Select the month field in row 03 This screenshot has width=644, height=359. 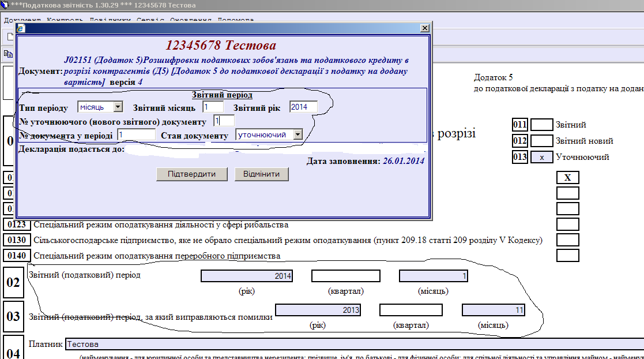click(x=493, y=311)
